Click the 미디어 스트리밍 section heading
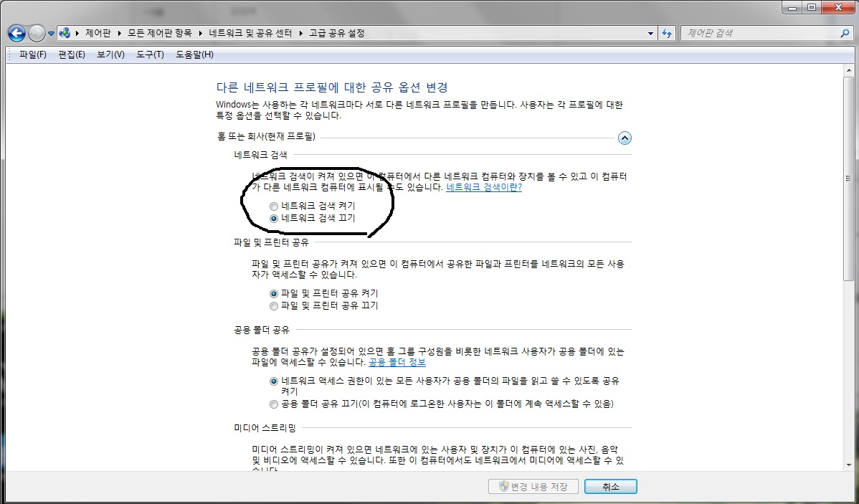 265,428
